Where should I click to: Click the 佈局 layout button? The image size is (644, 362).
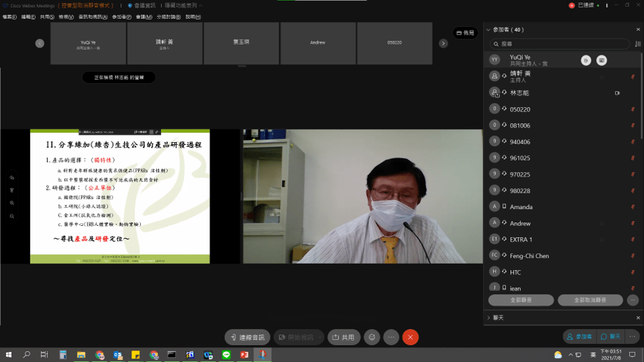[465, 32]
